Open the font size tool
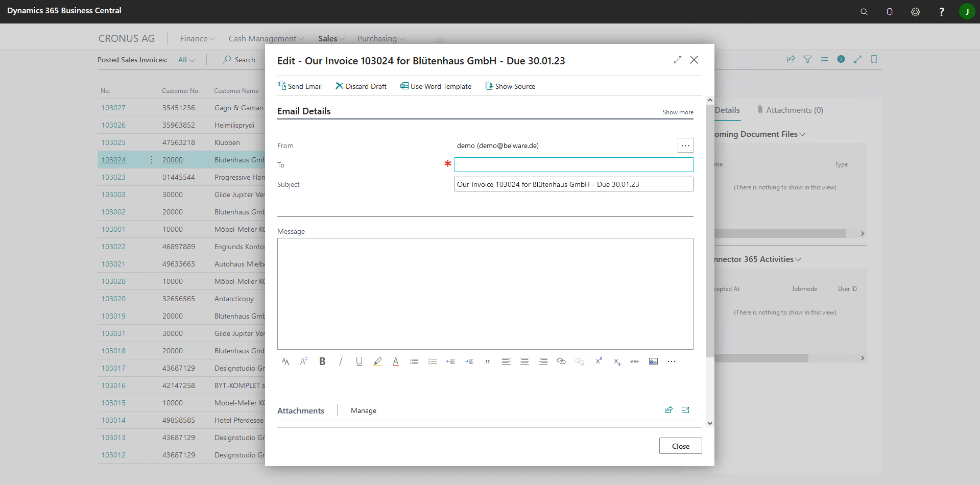This screenshot has width=980, height=485. click(304, 361)
